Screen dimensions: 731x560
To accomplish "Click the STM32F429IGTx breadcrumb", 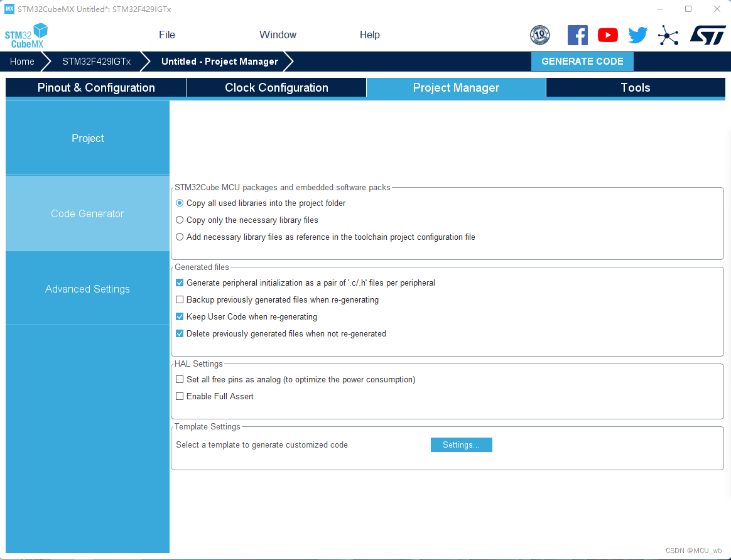I will point(97,62).
